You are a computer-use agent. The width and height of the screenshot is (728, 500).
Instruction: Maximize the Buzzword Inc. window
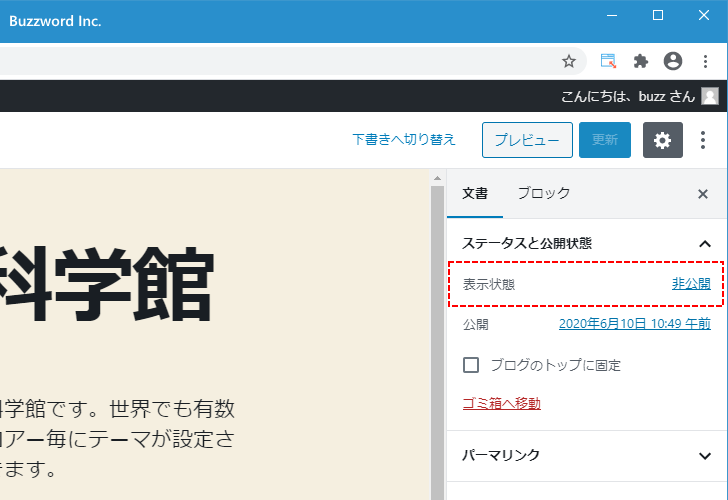coord(658,15)
